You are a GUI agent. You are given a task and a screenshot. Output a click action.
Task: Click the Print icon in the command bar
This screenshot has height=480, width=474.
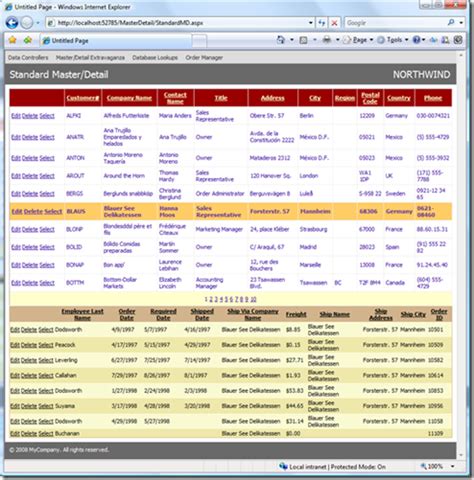(327, 40)
